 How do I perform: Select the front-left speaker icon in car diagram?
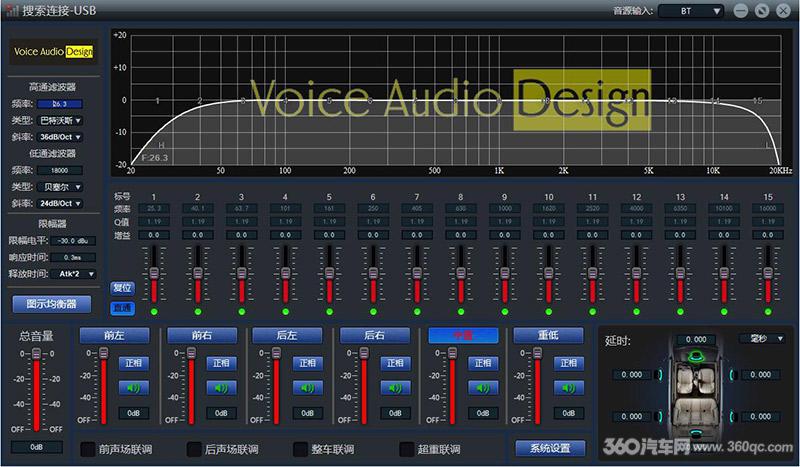coord(660,375)
